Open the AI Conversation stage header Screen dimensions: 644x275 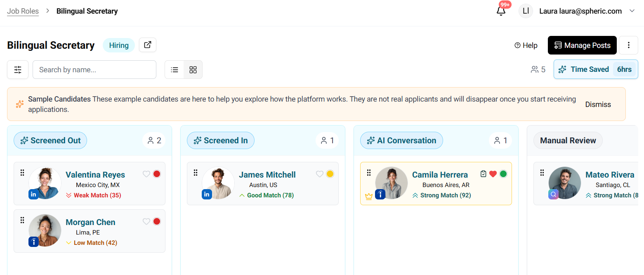pyautogui.click(x=401, y=140)
